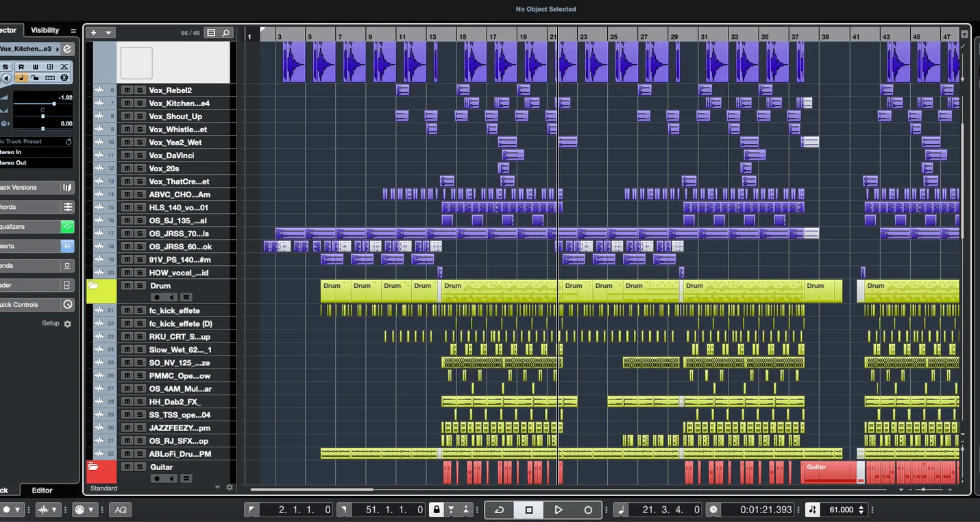Click the Setup gear in Inspector
This screenshot has width=980, height=522.
coord(68,323)
